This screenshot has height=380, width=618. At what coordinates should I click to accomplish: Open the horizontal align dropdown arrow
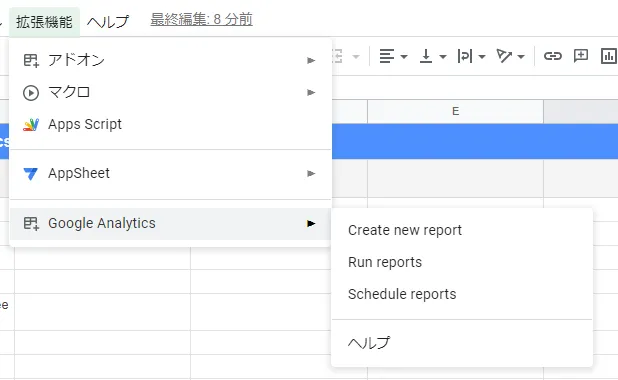click(x=404, y=57)
